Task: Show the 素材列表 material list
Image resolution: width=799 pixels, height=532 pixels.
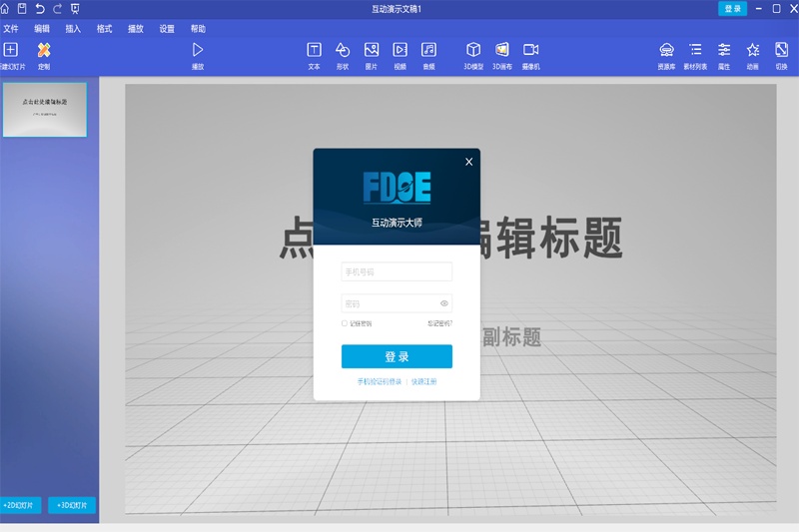Action: click(x=695, y=56)
